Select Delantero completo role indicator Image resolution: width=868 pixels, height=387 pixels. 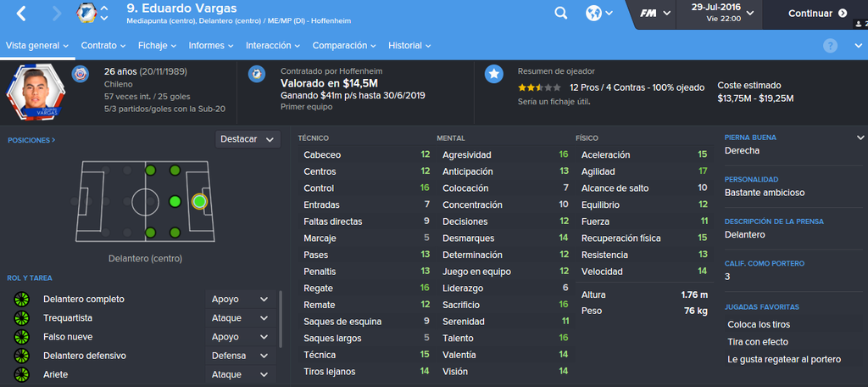pyautogui.click(x=21, y=300)
